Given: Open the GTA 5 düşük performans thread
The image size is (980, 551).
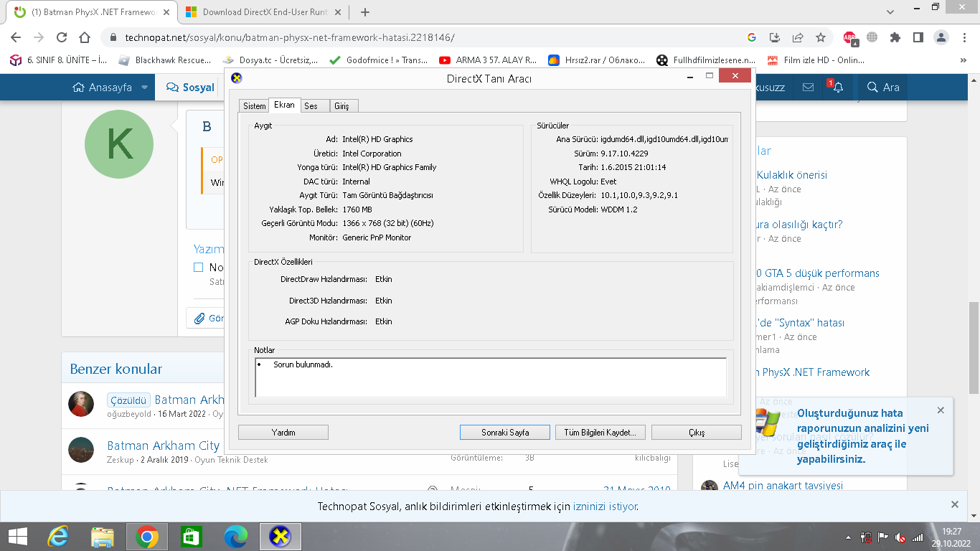Looking at the screenshot, I should pos(818,273).
